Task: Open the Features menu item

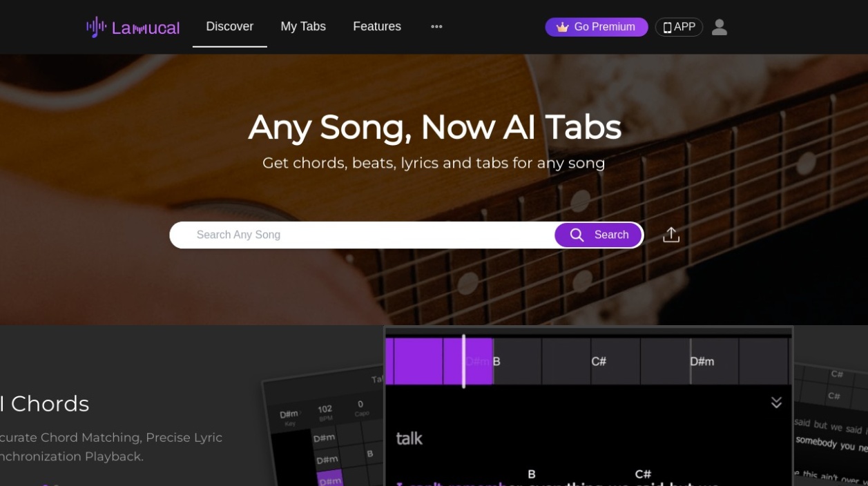Action: pyautogui.click(x=376, y=27)
